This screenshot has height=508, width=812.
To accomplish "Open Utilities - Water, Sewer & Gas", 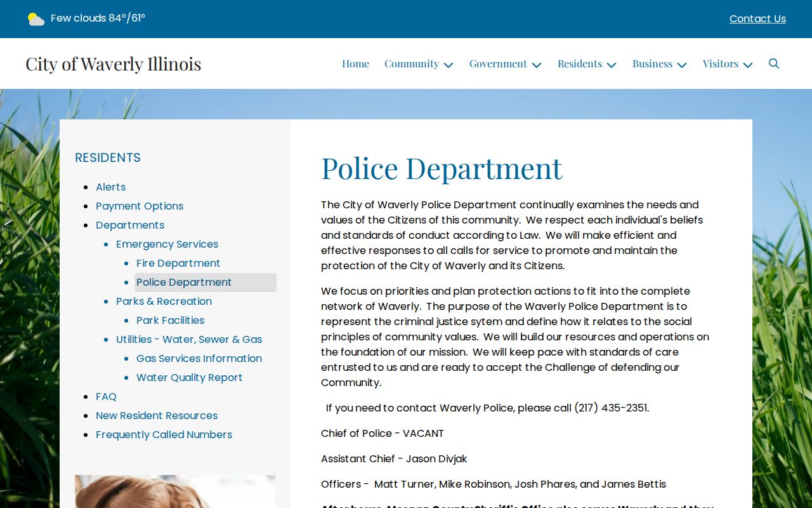I will (x=189, y=339).
